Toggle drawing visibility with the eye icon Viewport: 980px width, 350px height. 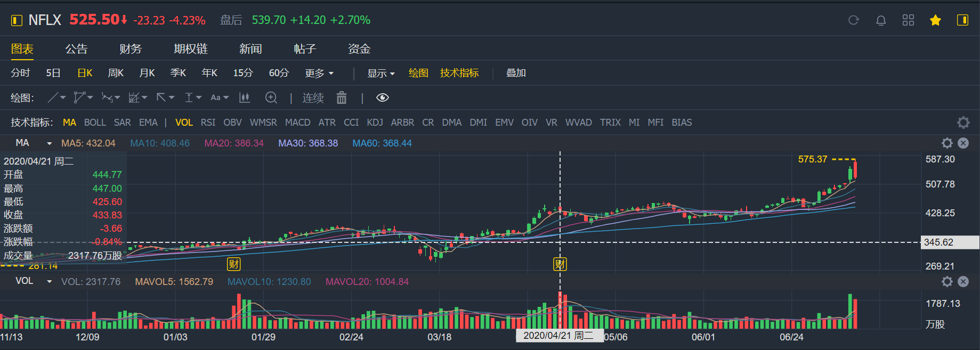[383, 97]
